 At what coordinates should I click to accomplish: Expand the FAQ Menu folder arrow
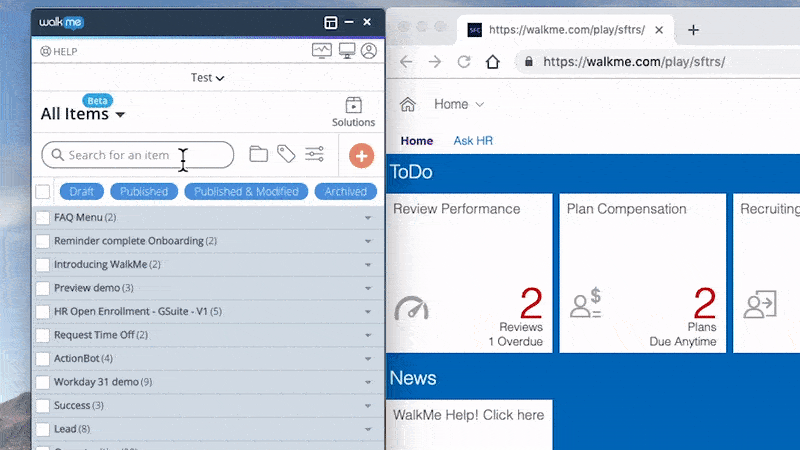[x=368, y=218]
